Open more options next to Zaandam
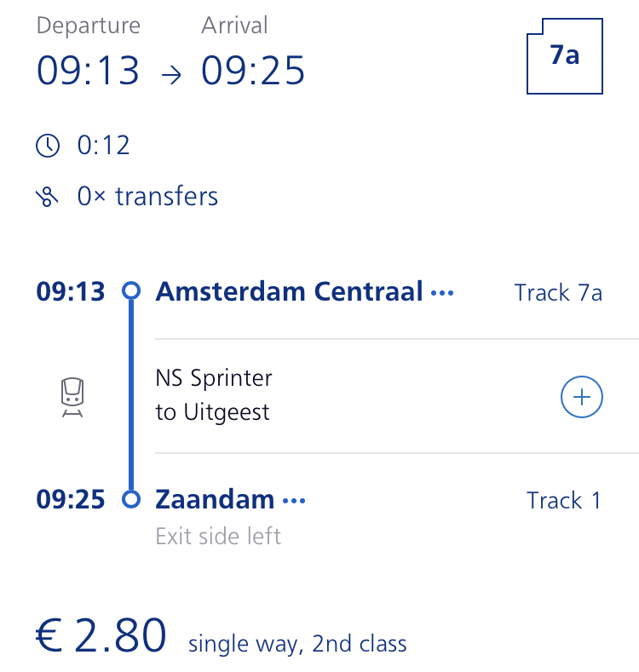Viewport: 639px width, 672px height. coord(294,501)
